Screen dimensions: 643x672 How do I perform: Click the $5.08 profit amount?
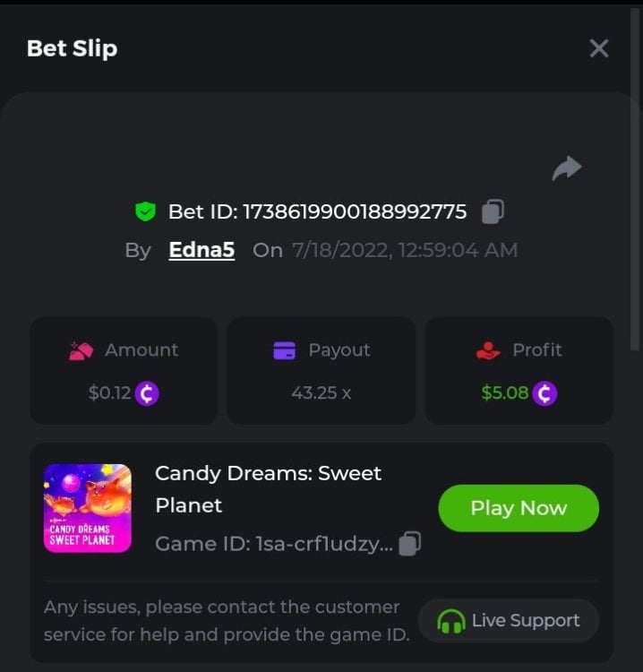pos(504,393)
